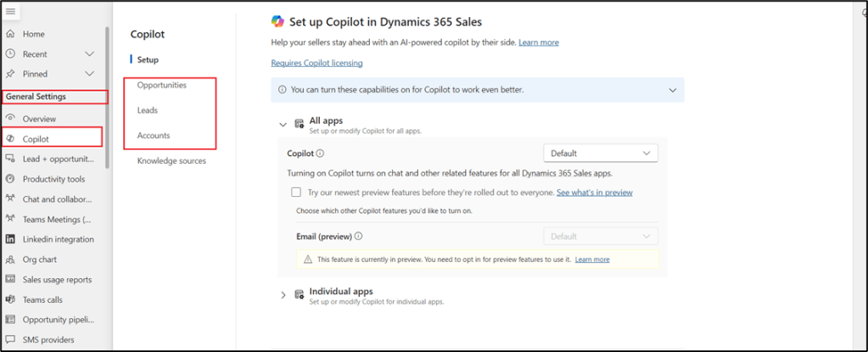The width and height of the screenshot is (868, 352).
Task: Click the Email (preview) info icon
Action: 359,237
